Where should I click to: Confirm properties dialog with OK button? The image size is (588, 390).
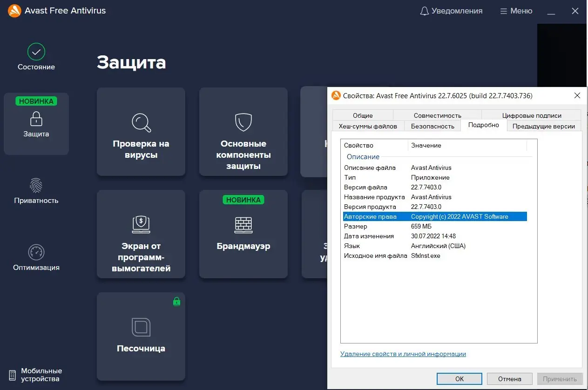[x=459, y=378]
